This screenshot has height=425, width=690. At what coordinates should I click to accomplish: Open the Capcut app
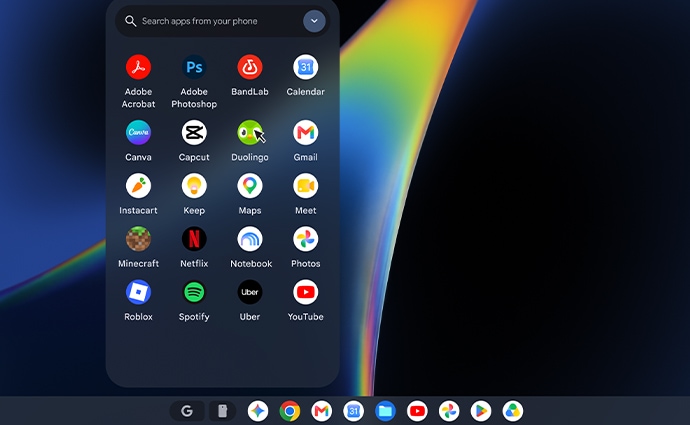click(x=194, y=132)
